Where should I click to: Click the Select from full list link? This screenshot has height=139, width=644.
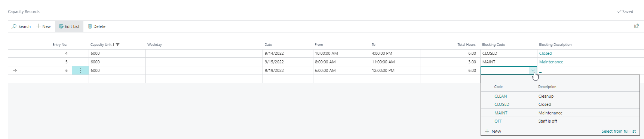pyautogui.click(x=619, y=131)
